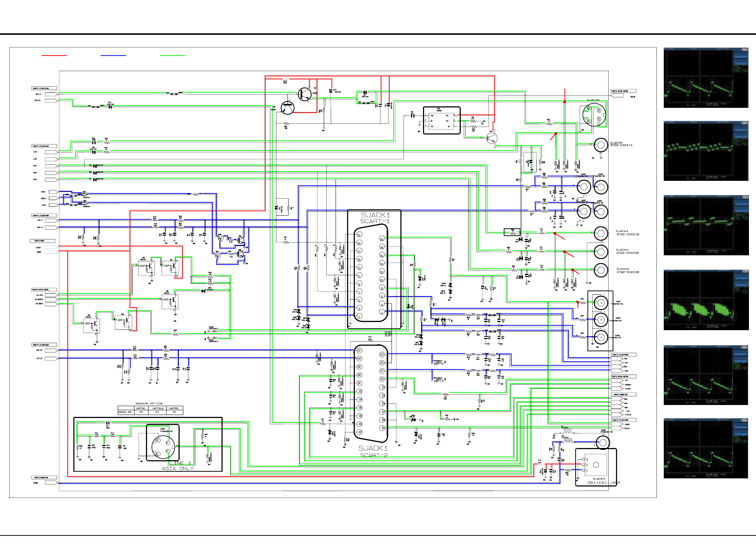The image size is (756, 551).
Task: Select the bottom SJACK4 3722-002318 jack
Action: pyautogui.click(x=600, y=270)
